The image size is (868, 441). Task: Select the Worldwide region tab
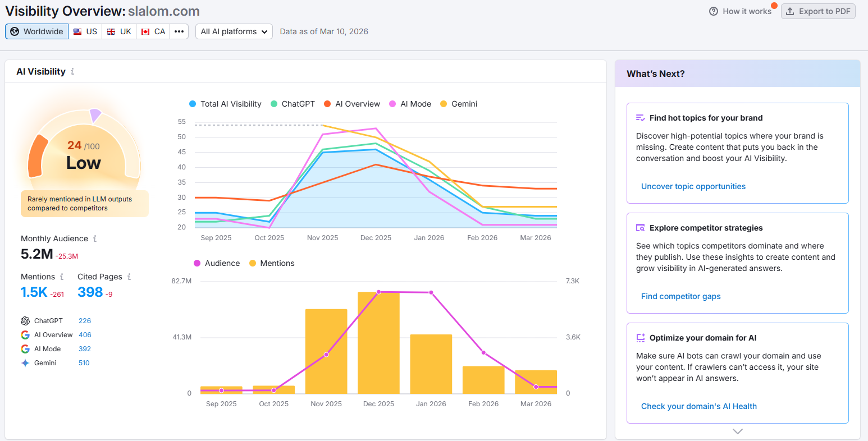tap(37, 31)
